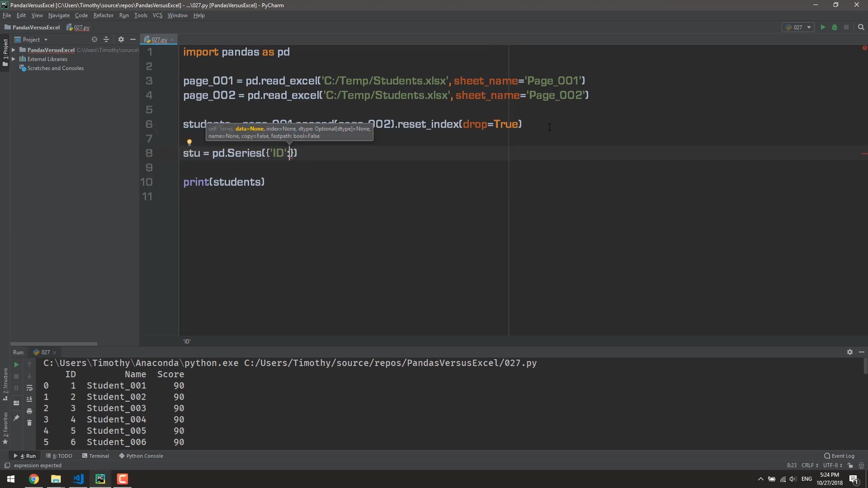Screen dimensions: 868x488
Task: Change file encoding UTF-8
Action: (x=832, y=465)
